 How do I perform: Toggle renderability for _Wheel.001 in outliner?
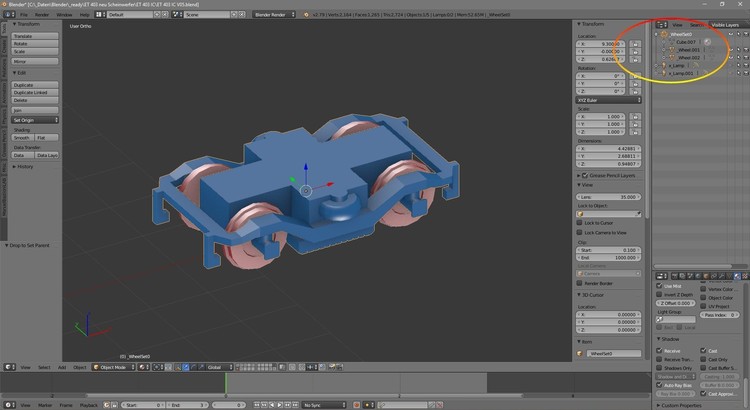[x=746, y=50]
